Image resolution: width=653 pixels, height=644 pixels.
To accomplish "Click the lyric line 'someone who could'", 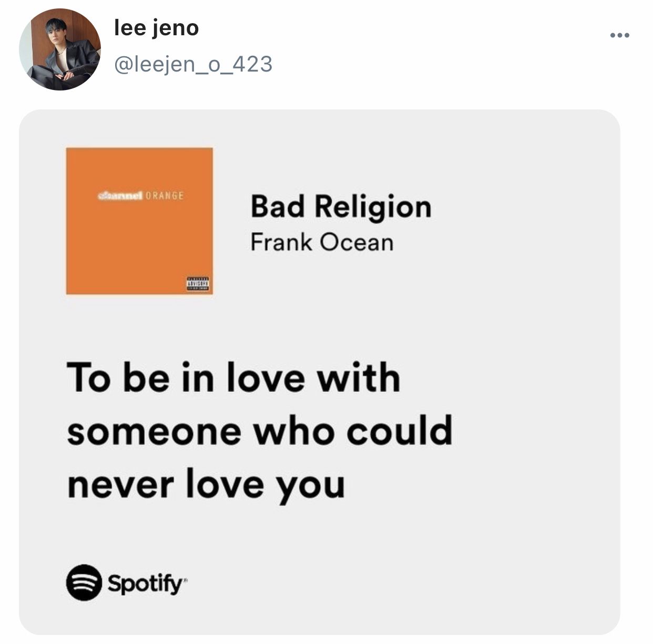I will tap(260, 430).
